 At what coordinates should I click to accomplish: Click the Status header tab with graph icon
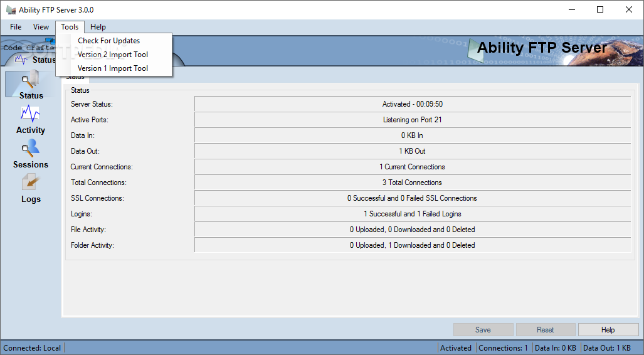click(x=35, y=60)
